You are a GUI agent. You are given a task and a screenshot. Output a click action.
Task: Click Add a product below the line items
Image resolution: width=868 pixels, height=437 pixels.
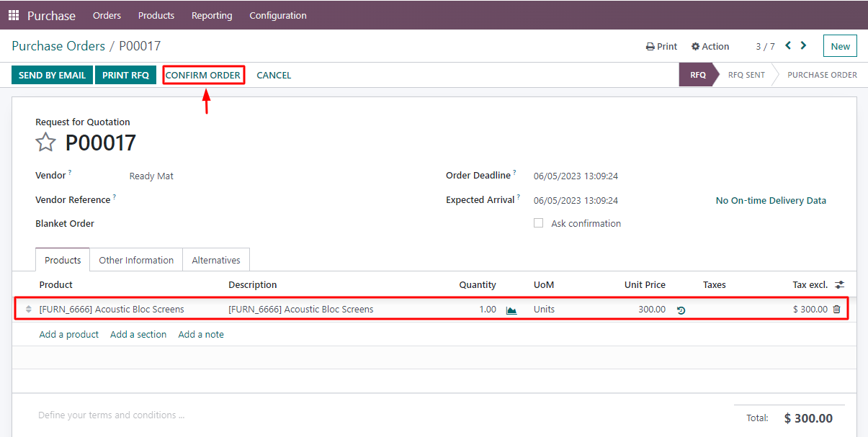pyautogui.click(x=68, y=334)
